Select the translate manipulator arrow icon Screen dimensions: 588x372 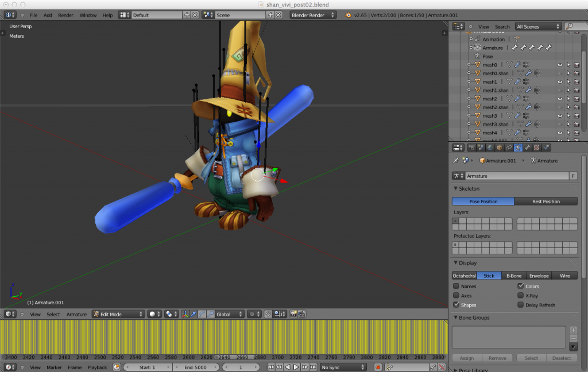point(194,314)
